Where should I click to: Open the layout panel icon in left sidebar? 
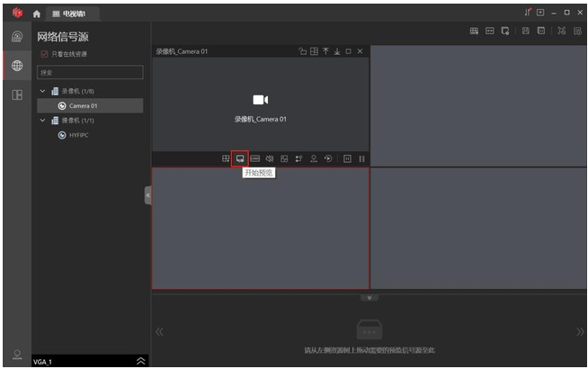pyautogui.click(x=17, y=94)
